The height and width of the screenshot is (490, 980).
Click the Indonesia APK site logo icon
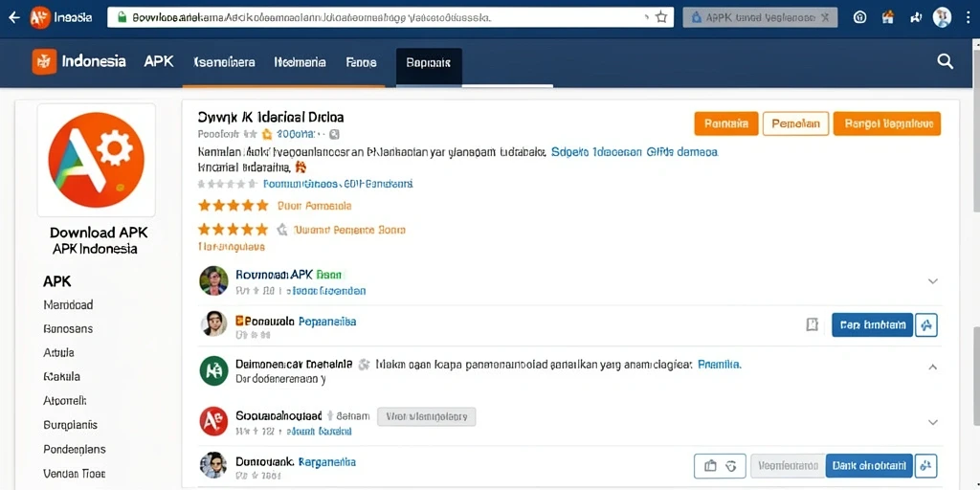tap(44, 62)
